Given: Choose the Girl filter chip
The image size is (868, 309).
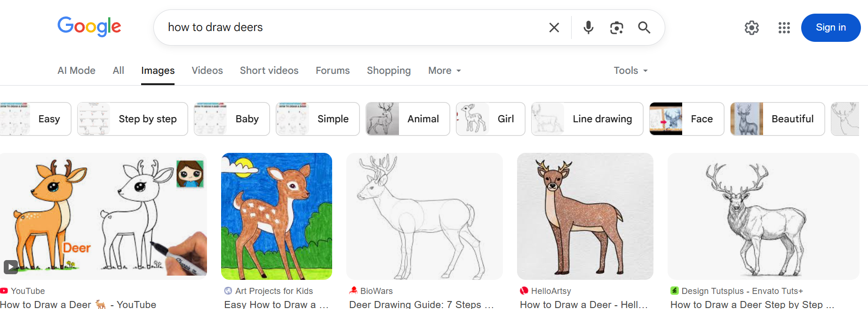Looking at the screenshot, I should 491,119.
